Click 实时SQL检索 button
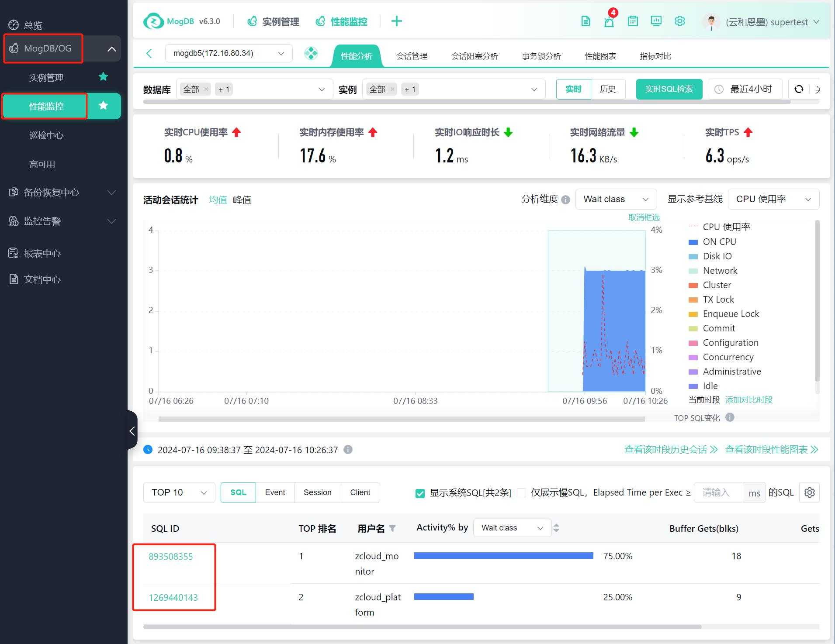This screenshot has height=644, width=835. pyautogui.click(x=669, y=89)
